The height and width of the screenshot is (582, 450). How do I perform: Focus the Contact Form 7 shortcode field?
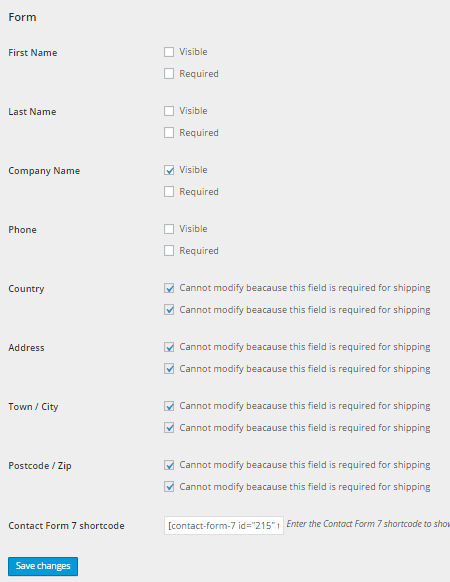[x=224, y=526]
